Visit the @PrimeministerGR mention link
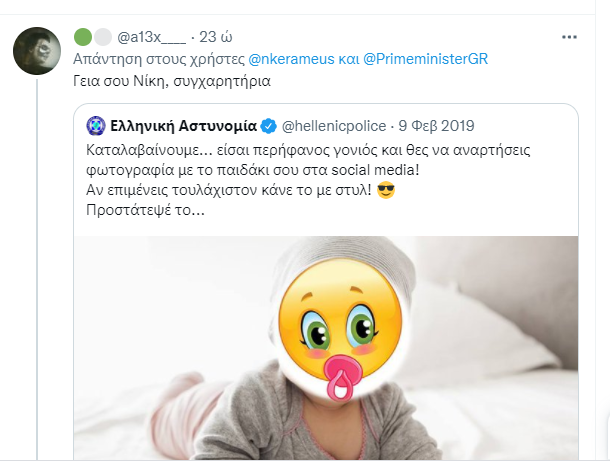610x461 pixels. 425,59
